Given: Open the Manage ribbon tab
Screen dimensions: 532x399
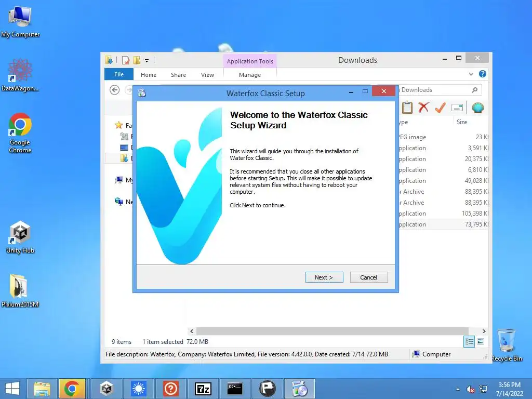Looking at the screenshot, I should (x=250, y=75).
